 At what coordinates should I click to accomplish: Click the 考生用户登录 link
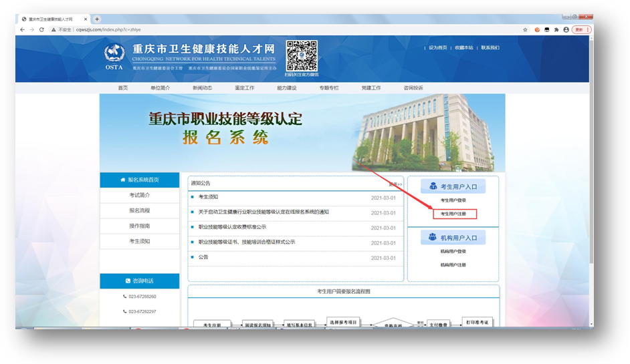pyautogui.click(x=453, y=200)
